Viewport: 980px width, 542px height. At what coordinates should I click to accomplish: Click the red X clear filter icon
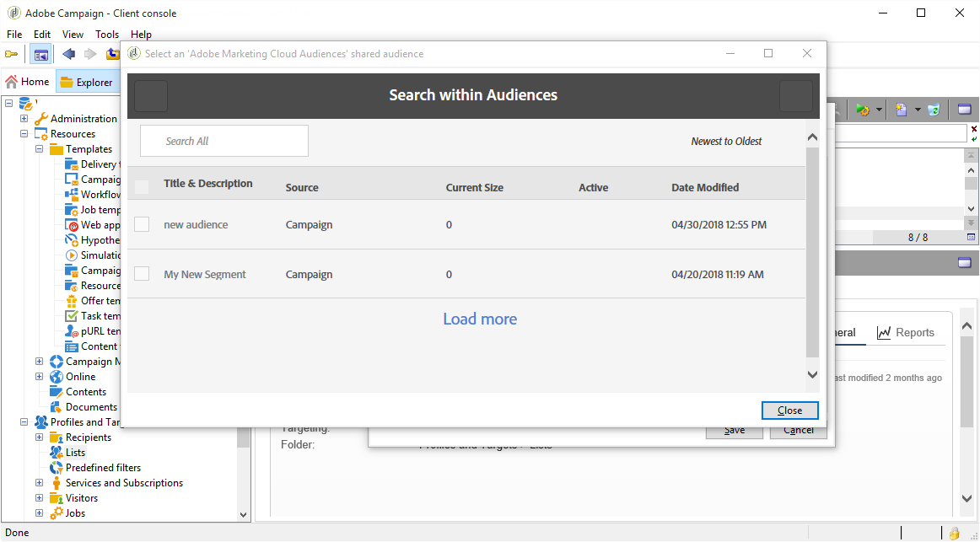tap(973, 128)
